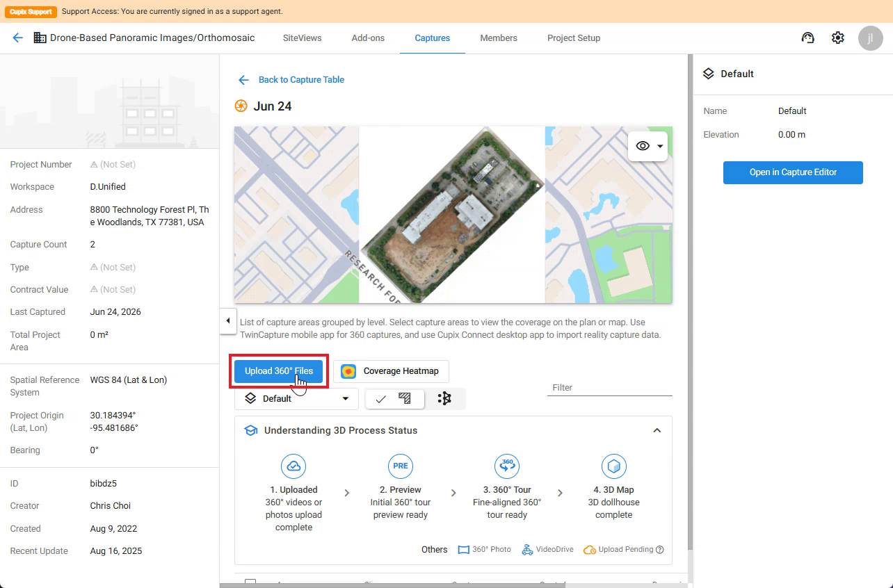Click the address 8800 Technology Forest Pl

[150, 216]
